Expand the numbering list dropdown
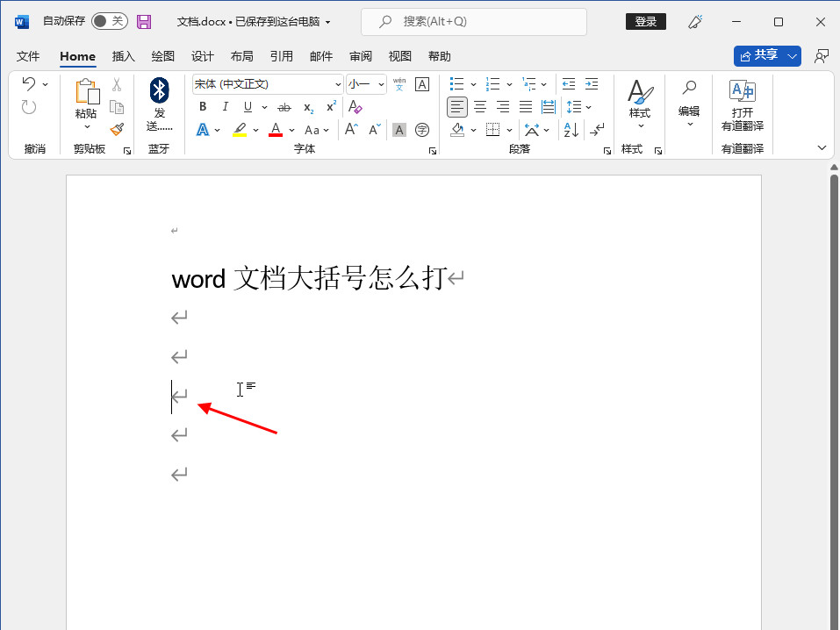 [509, 84]
